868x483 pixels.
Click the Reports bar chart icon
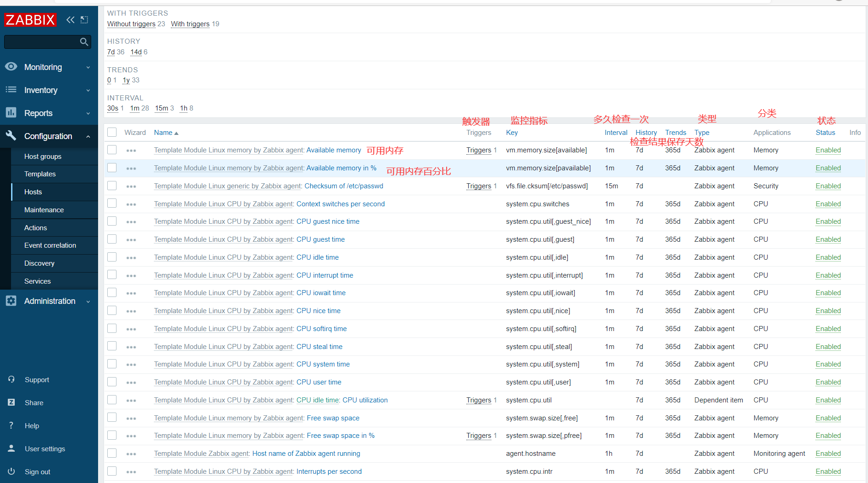click(11, 113)
